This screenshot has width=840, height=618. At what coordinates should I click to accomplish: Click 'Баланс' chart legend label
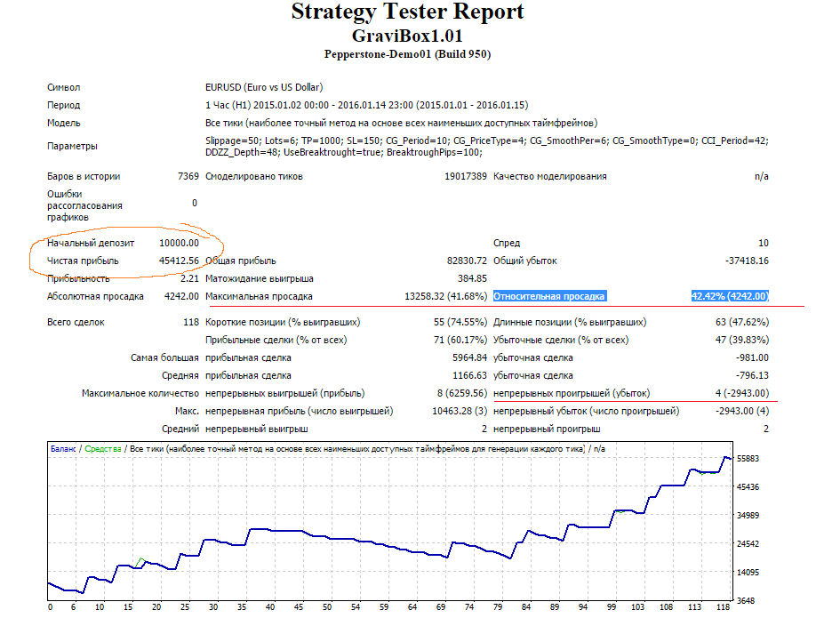pyautogui.click(x=63, y=449)
